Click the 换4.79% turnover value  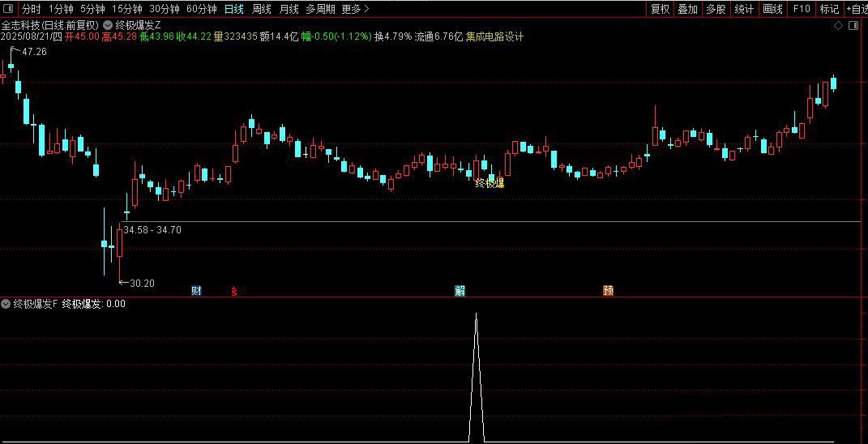(x=393, y=37)
